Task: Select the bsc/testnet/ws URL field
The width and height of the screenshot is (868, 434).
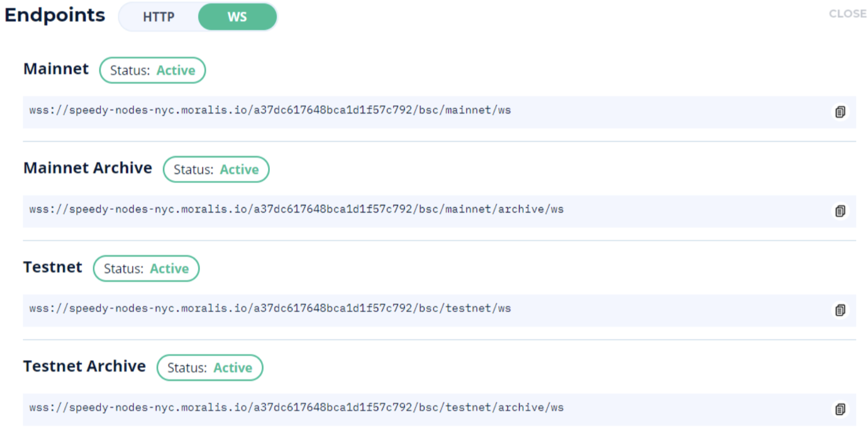Action: pyautogui.click(x=270, y=309)
